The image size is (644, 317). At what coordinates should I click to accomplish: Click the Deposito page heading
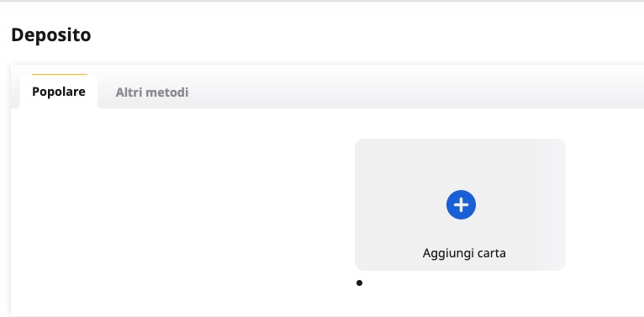(51, 35)
